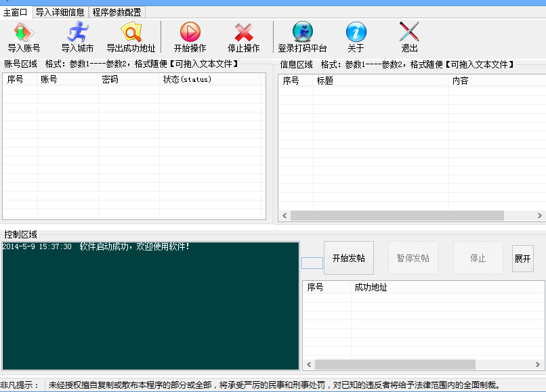Click the log line 软件启动成功，欢迎使用软件！
The image size is (546, 392).
tap(134, 246)
